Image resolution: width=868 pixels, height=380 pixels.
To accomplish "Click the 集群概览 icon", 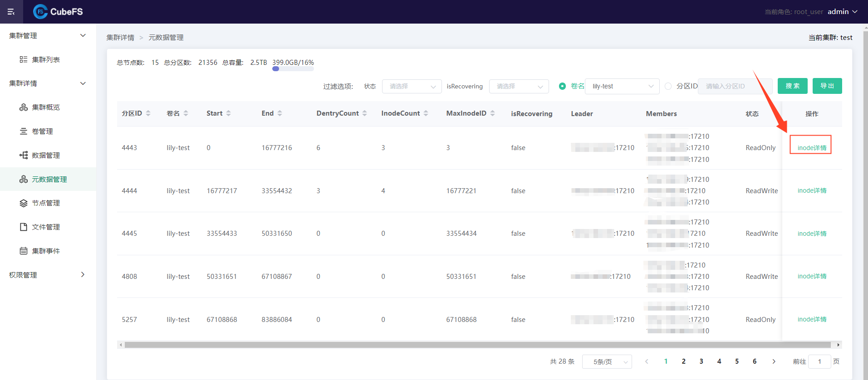I will click(x=24, y=107).
